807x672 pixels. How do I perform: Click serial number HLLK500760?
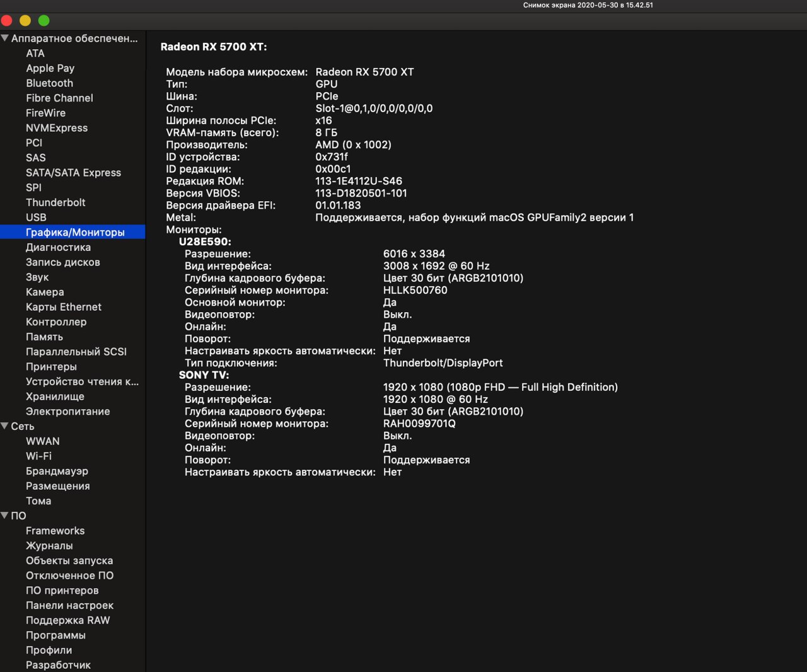point(415,291)
